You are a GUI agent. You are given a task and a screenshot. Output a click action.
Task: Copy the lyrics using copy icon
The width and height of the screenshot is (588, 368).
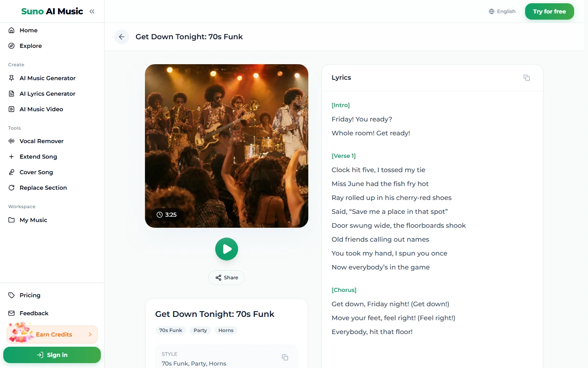click(527, 78)
